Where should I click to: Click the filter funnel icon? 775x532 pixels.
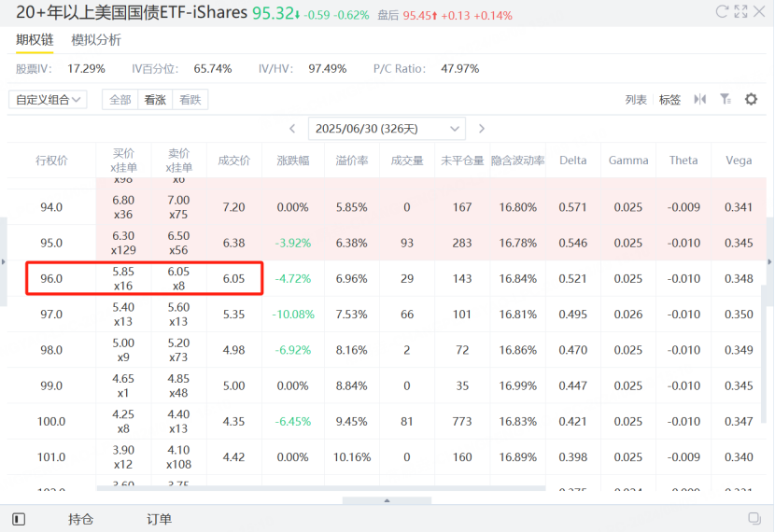click(726, 99)
